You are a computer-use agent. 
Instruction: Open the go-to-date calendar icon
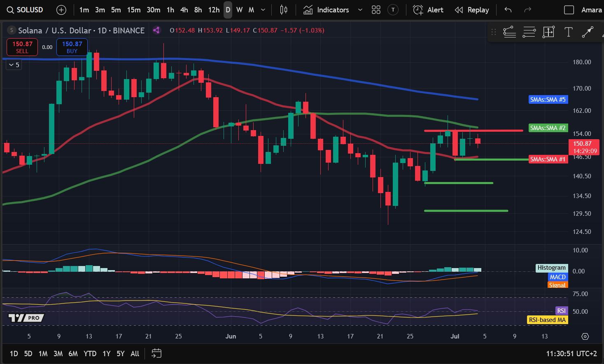click(x=156, y=353)
